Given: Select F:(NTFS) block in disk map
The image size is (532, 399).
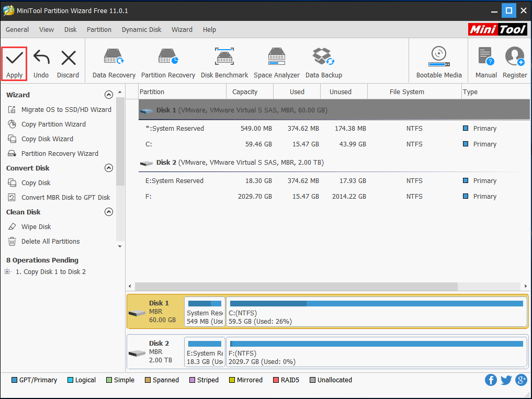Looking at the screenshot, I should point(376,352).
